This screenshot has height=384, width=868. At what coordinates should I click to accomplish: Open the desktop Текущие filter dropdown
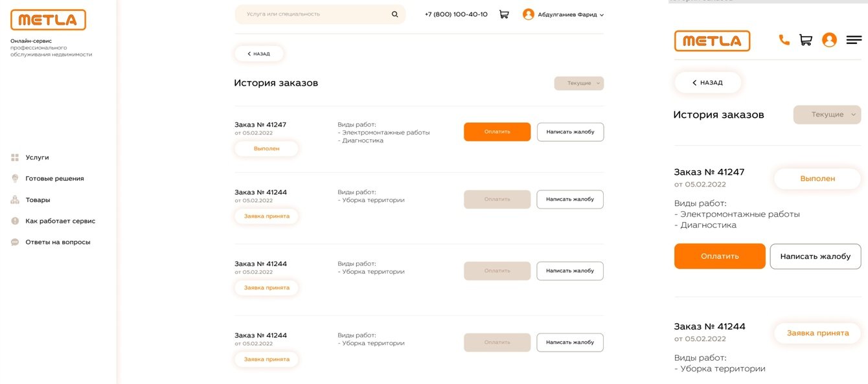click(x=579, y=83)
